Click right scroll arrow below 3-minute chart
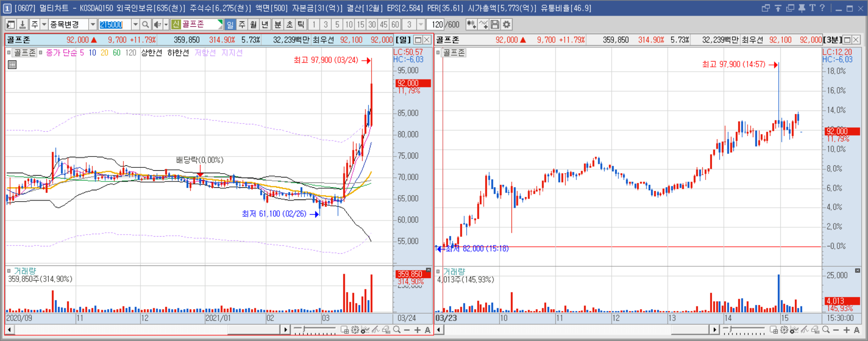This screenshot has height=341, width=868. coord(714,330)
